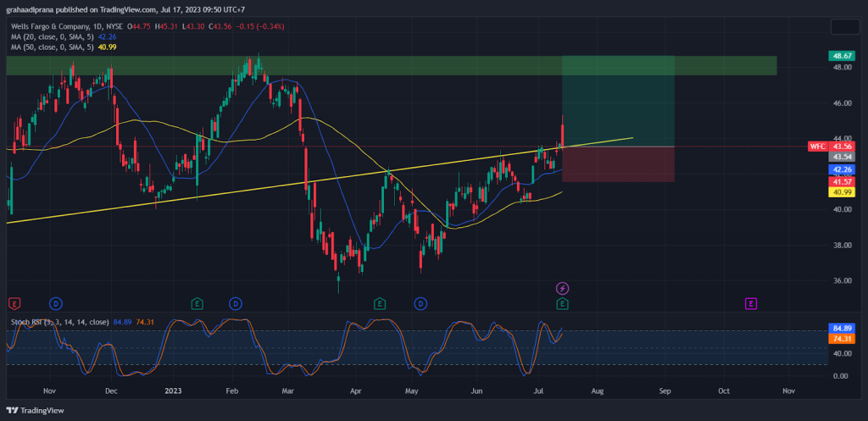
Task: Click the purple lightning bolt news marker
Action: click(563, 288)
